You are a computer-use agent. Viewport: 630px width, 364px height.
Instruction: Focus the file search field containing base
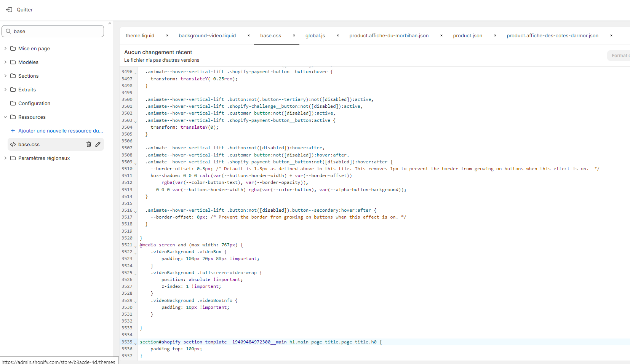57,31
